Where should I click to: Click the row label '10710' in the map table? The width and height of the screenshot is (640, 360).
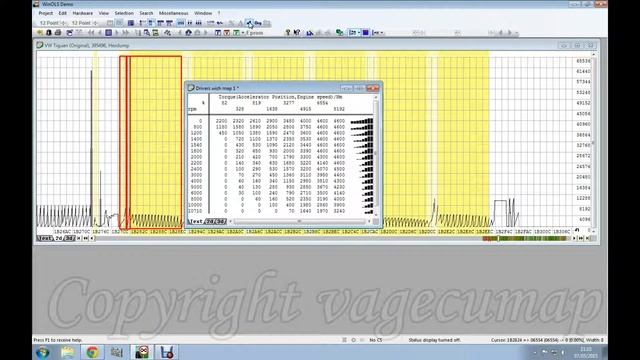(x=195, y=211)
